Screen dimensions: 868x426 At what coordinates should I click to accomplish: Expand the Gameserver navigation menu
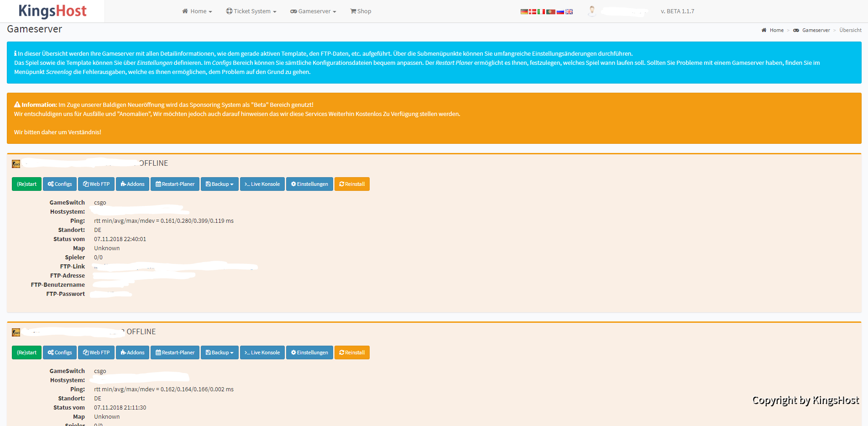tap(313, 11)
